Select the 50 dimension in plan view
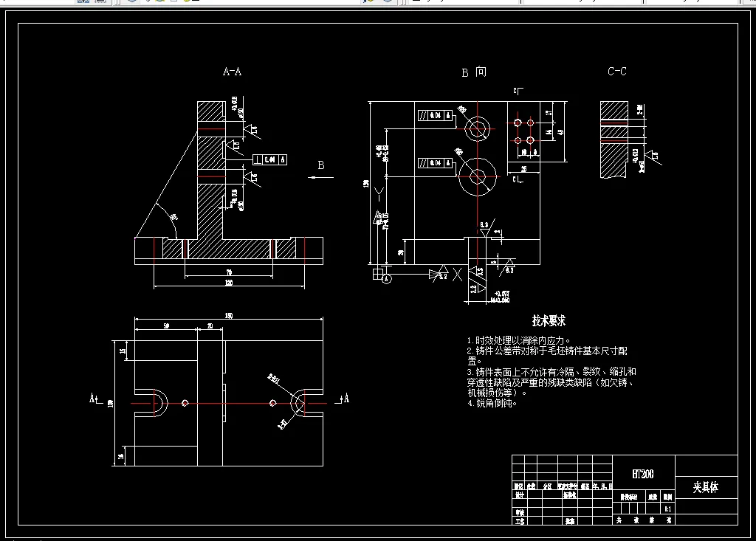The width and height of the screenshot is (756, 541). click(x=166, y=326)
